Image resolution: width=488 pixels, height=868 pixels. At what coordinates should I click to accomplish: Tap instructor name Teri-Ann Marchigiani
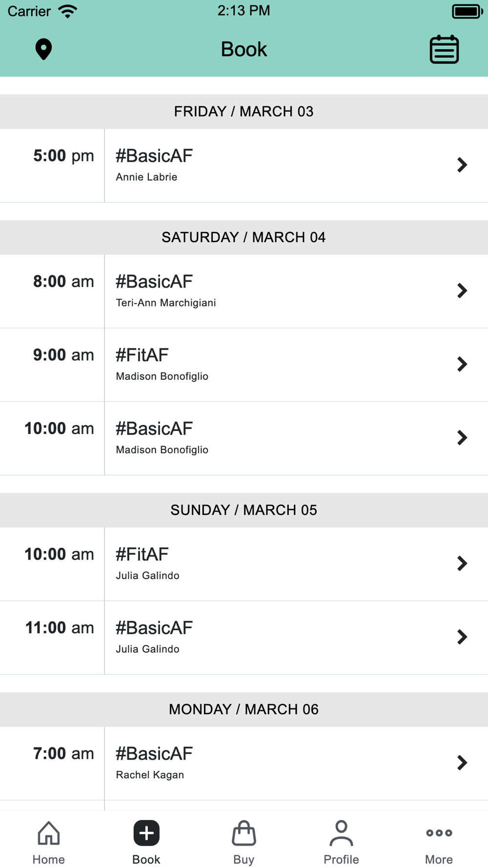point(166,303)
